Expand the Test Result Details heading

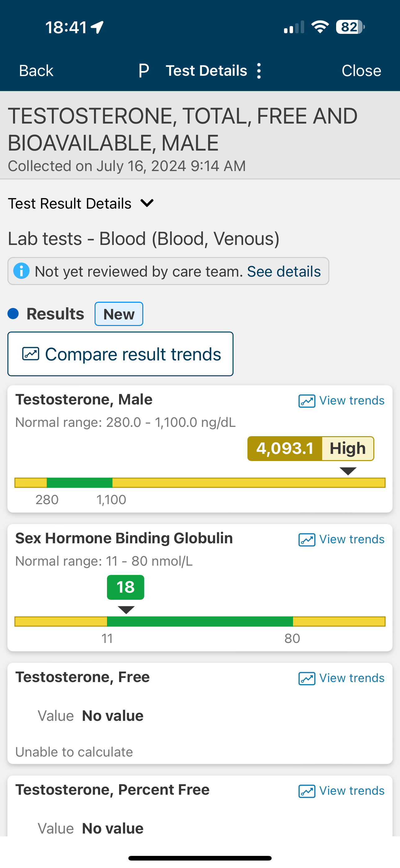[70, 204]
